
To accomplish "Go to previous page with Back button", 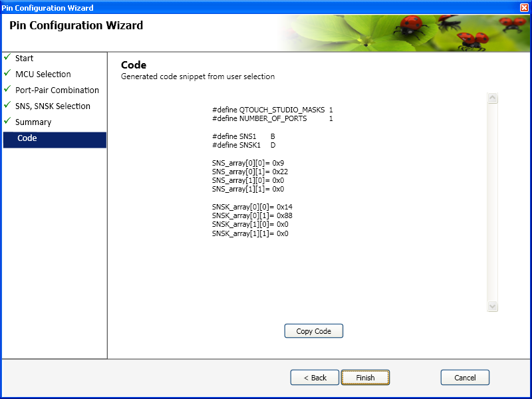I will (315, 377).
